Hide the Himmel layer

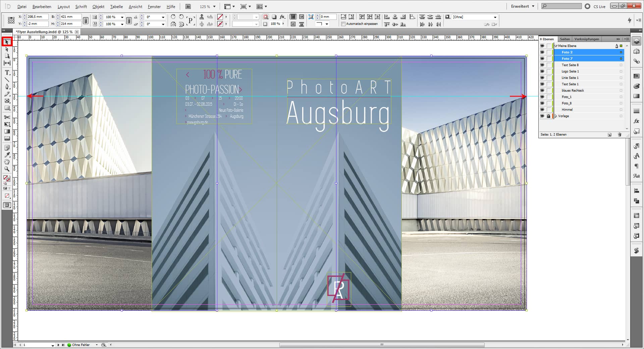click(542, 109)
